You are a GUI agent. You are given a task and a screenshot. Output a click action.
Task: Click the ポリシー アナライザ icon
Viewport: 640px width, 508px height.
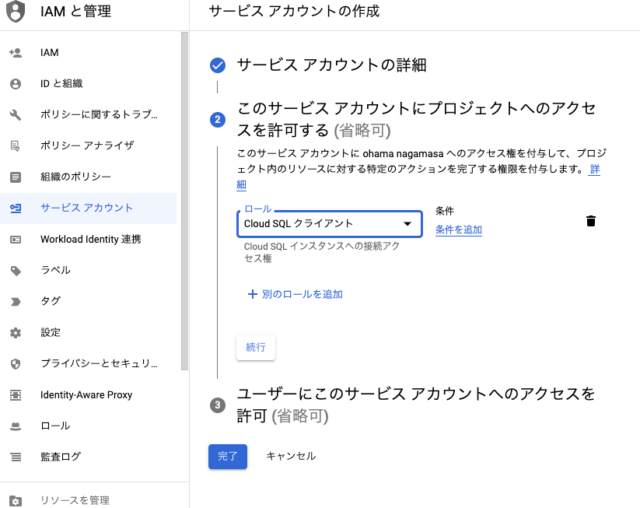point(16,146)
